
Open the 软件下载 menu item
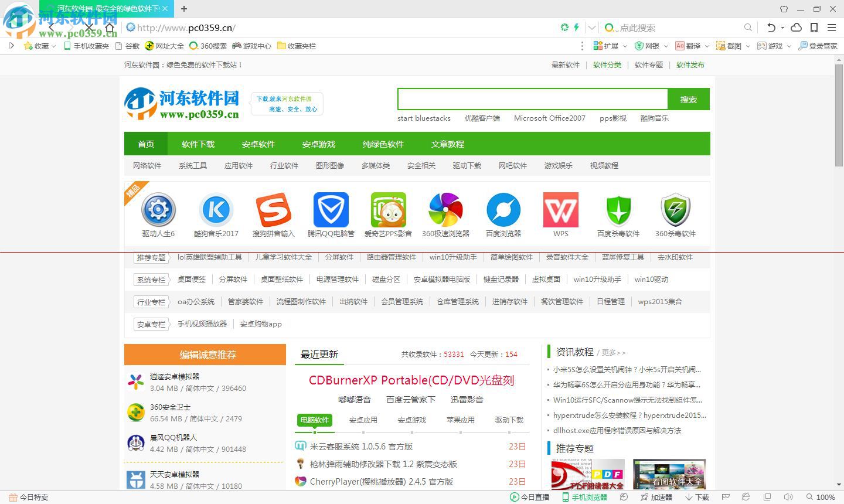[x=198, y=144]
